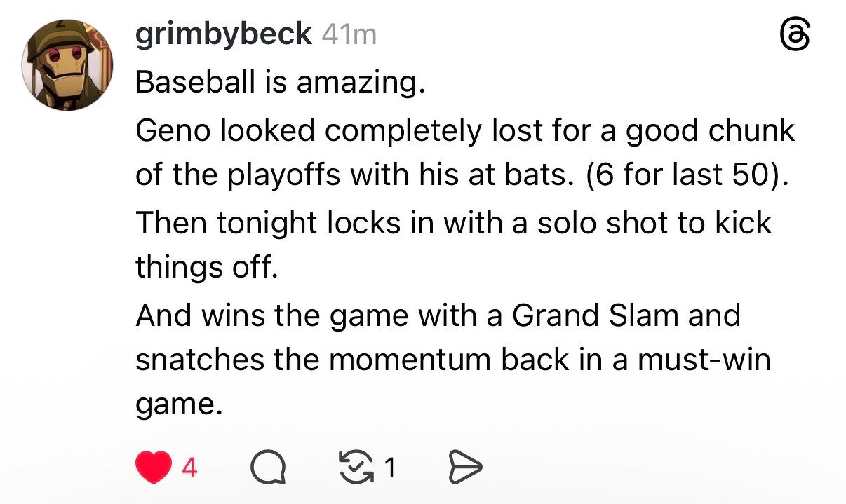Open the reply comment bubble icon
846x504 pixels.
269,468
